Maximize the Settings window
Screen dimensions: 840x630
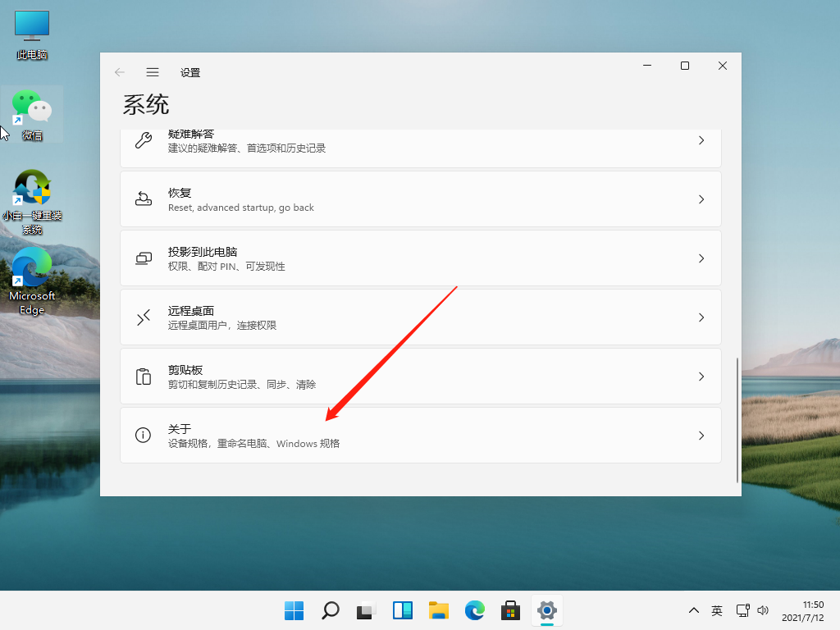pos(685,66)
